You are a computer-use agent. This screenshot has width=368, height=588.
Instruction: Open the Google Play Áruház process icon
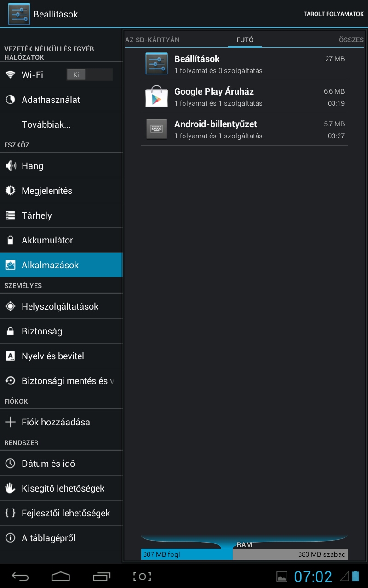pyautogui.click(x=156, y=96)
